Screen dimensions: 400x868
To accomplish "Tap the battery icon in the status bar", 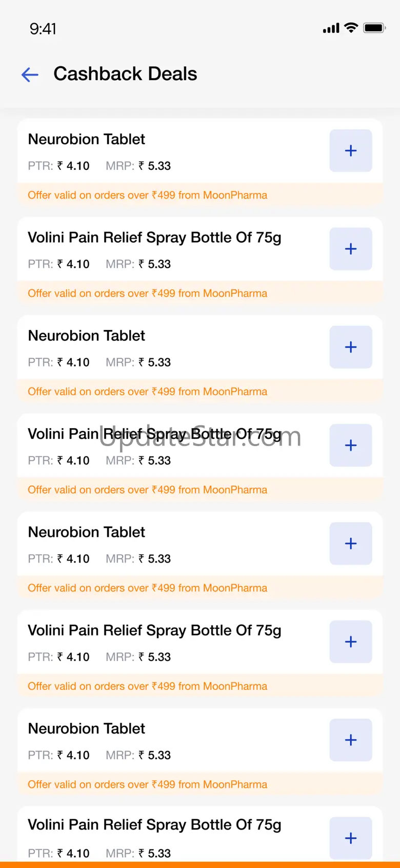I will [374, 28].
